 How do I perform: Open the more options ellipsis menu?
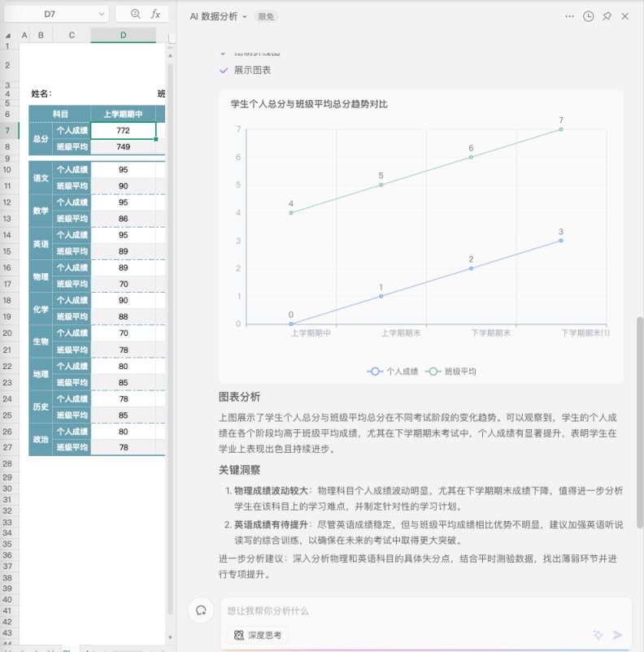click(x=569, y=16)
